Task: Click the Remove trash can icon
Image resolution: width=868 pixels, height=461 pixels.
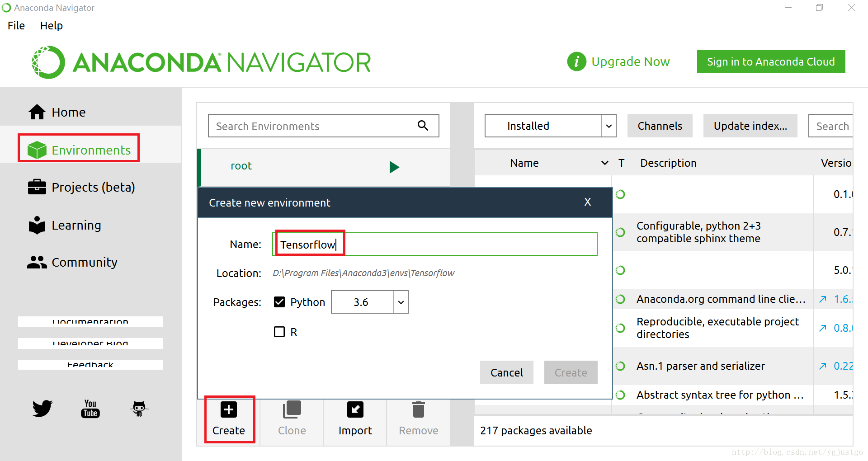Action: click(x=419, y=409)
